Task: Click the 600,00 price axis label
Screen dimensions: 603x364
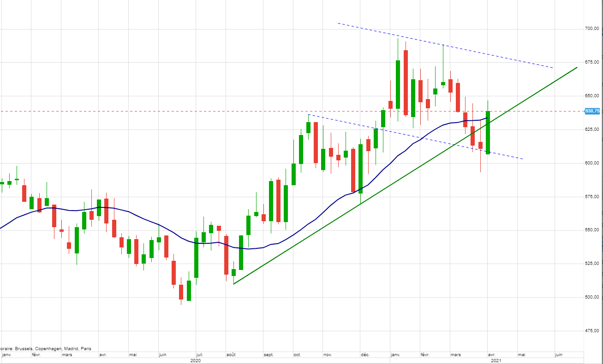Action: [592, 163]
